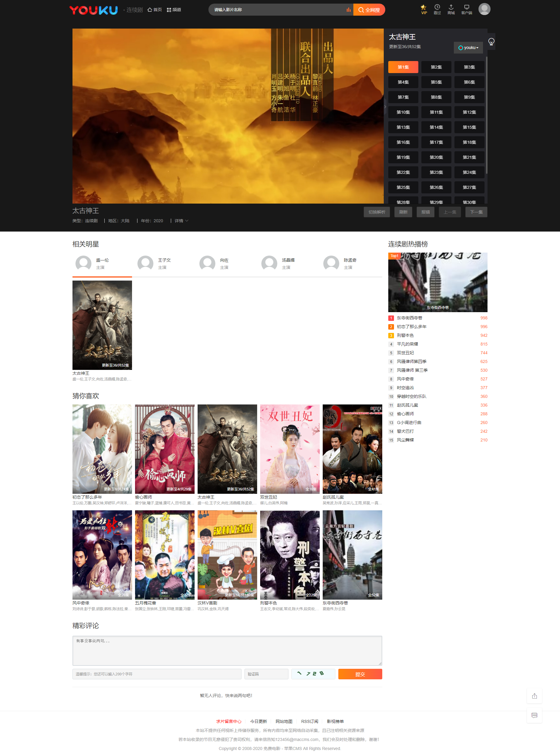Viewport: 560px width, 756px height.
Task: Click the 报错 report error button
Action: point(426,212)
